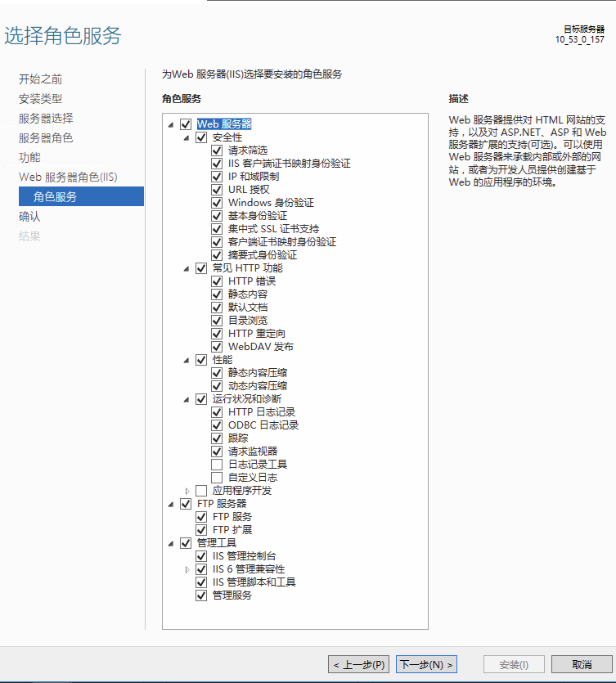Check the 自定义日志 checkbox
Viewport: 616px width, 683px height.
(217, 478)
